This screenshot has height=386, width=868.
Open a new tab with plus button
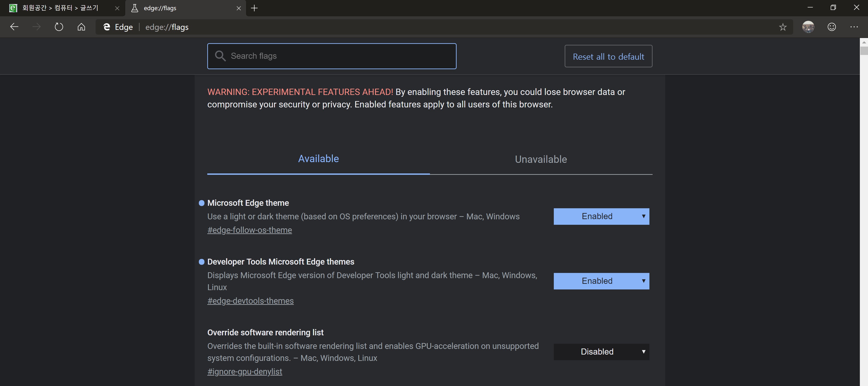pos(254,8)
